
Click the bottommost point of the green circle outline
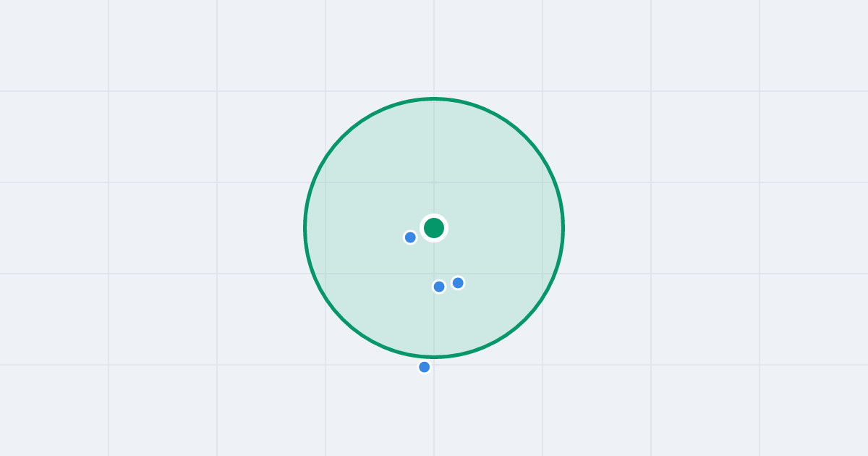pyautogui.click(x=434, y=357)
